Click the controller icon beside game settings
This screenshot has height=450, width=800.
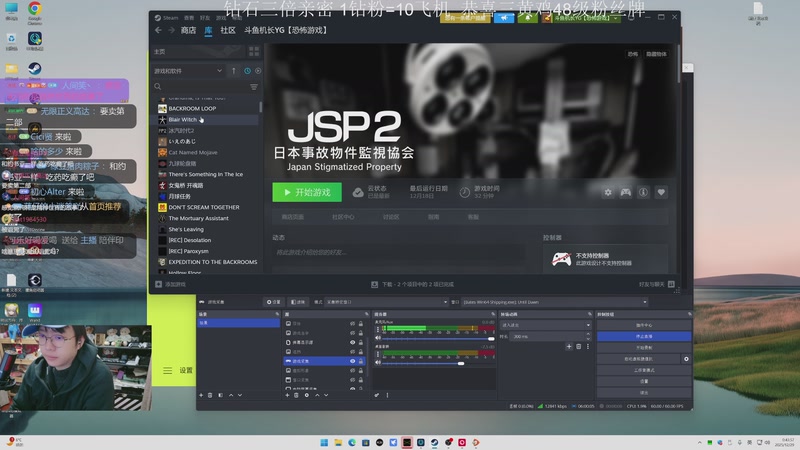625,192
